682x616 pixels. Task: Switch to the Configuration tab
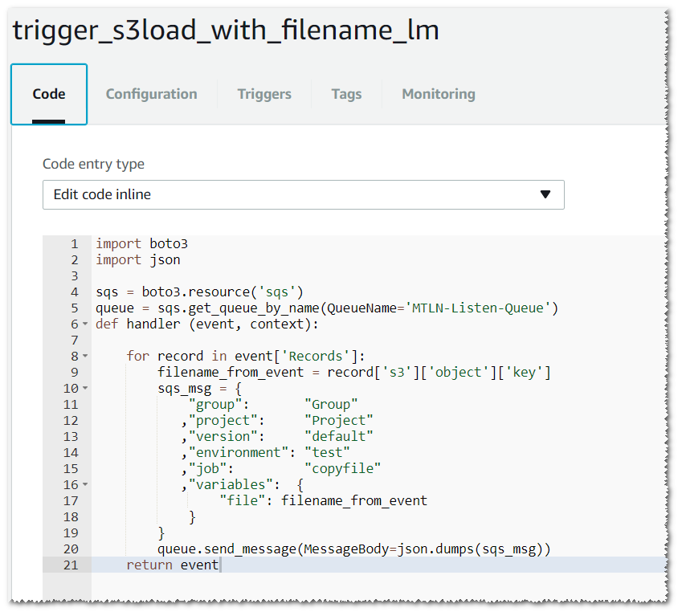click(151, 94)
